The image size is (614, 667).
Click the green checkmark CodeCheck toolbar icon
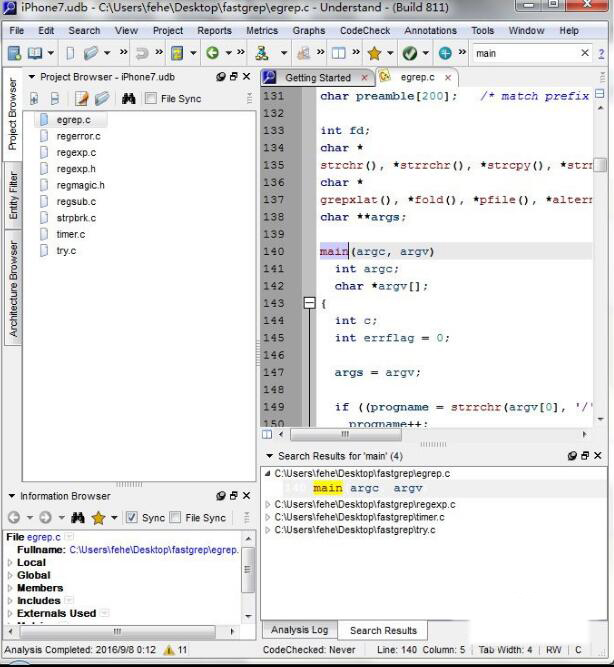coord(410,53)
